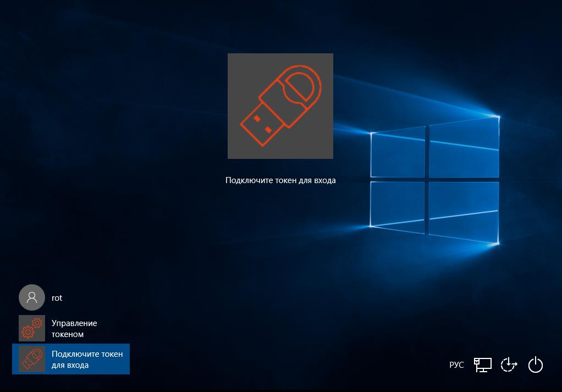Click the large USB token image tile
This screenshot has width=562, height=392.
[280, 106]
